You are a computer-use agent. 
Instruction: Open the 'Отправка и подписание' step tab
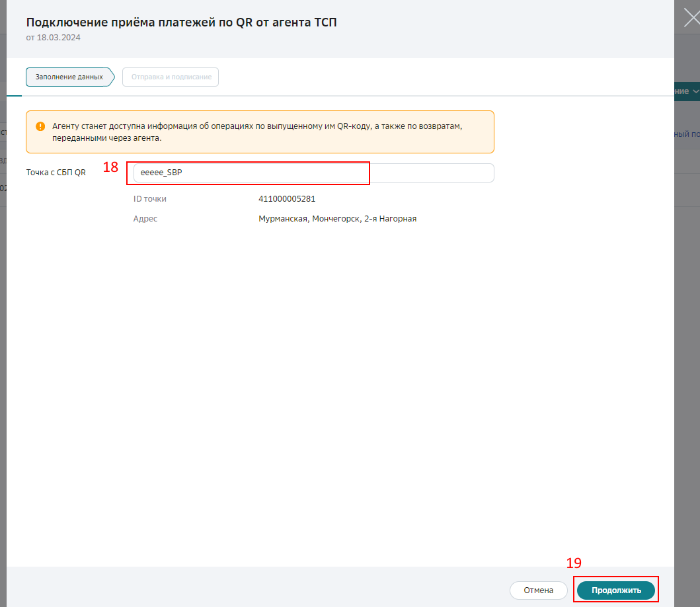[171, 77]
